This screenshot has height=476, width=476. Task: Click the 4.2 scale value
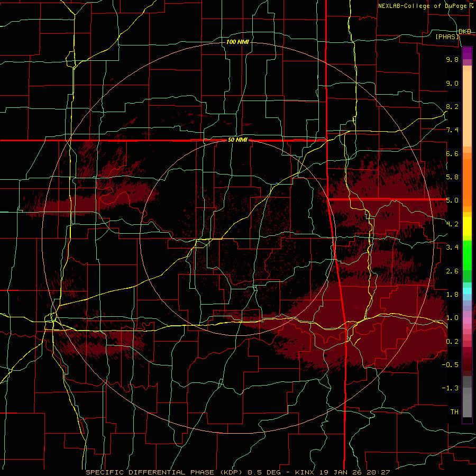point(452,224)
